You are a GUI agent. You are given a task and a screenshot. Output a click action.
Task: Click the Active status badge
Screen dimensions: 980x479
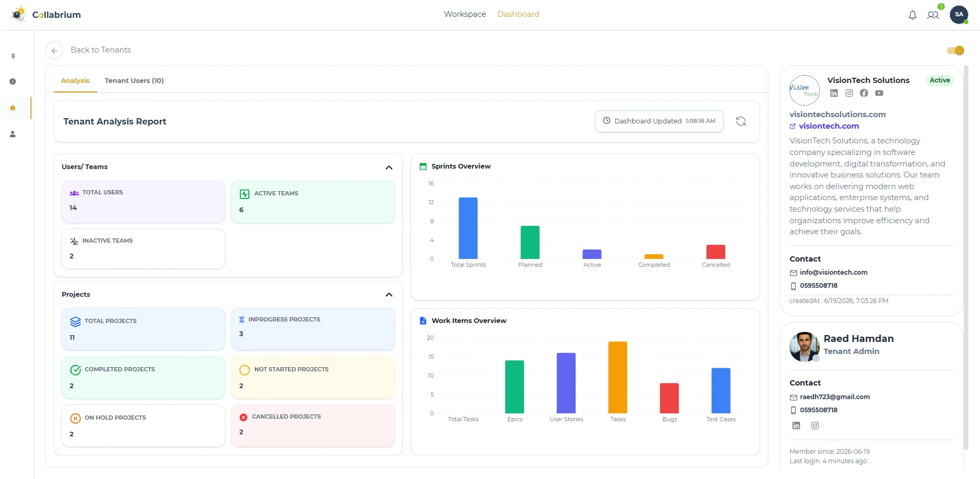tap(940, 80)
